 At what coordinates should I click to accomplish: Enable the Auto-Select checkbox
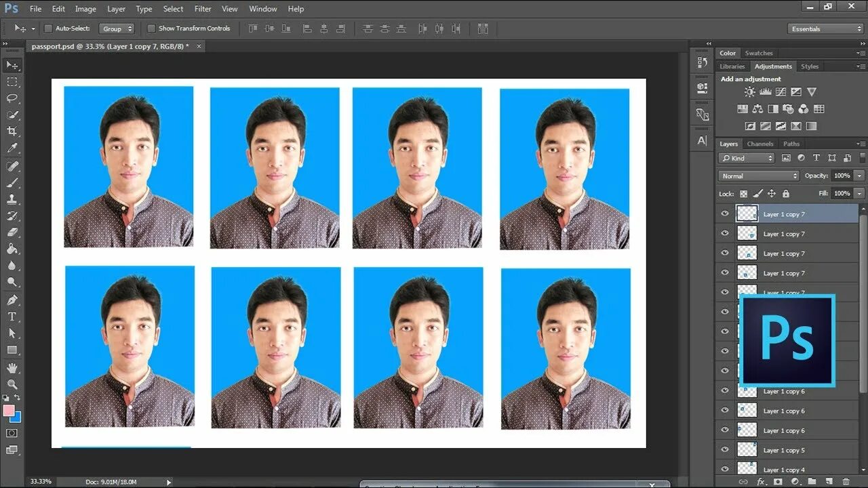(x=48, y=28)
